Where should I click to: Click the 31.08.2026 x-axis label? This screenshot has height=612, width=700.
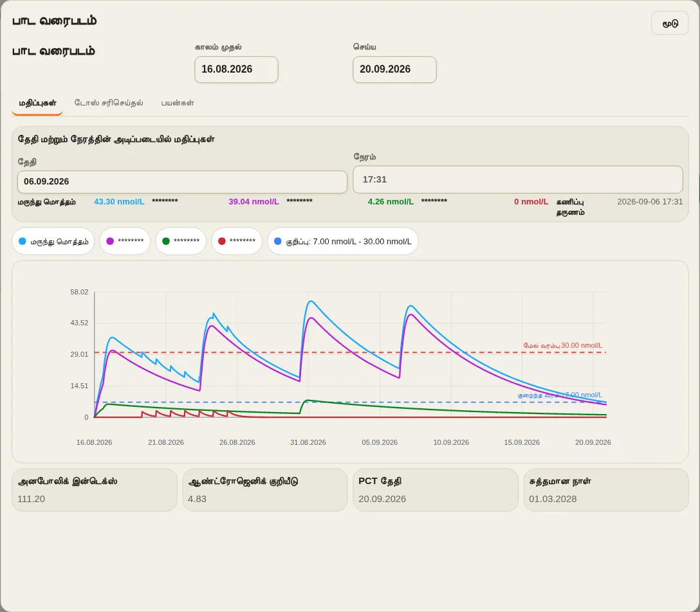[x=308, y=442]
